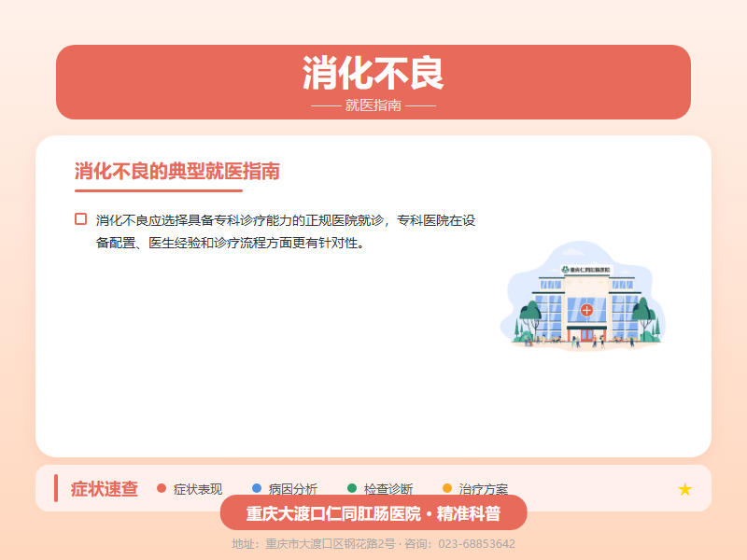This screenshot has height=560, width=747.
Task: Click the hospital building illustration
Action: [x=583, y=296]
